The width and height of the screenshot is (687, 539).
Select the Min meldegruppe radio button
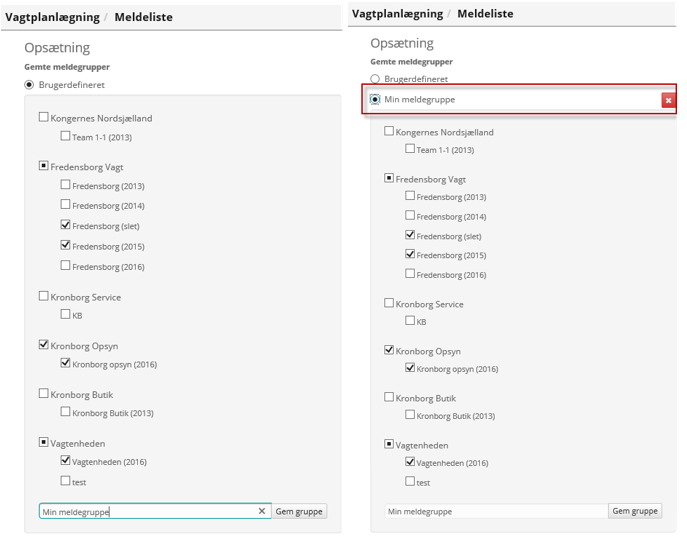coord(375,99)
